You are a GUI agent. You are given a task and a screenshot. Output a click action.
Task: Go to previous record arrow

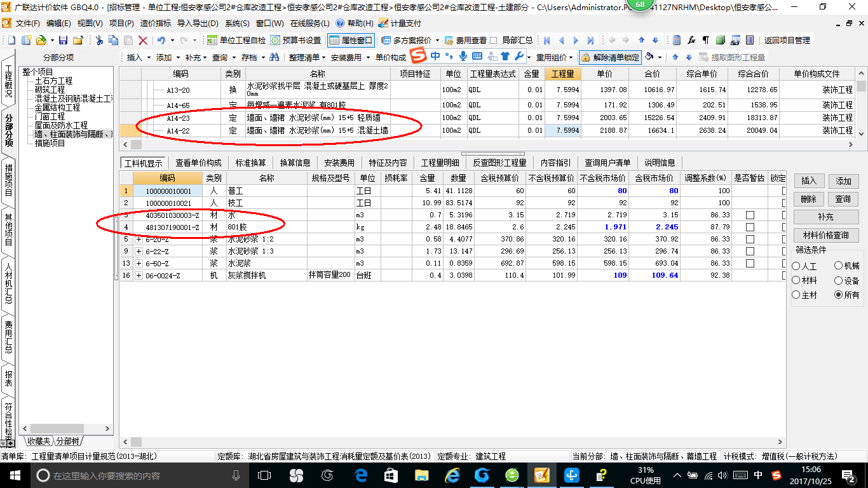click(561, 40)
